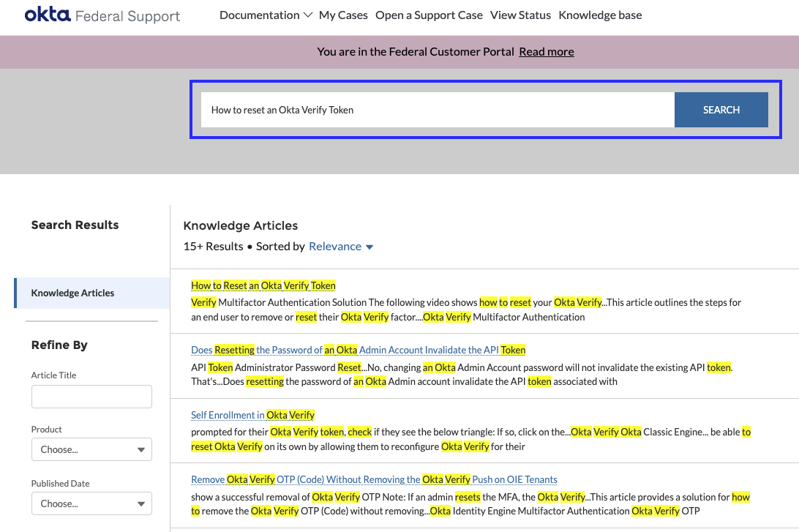
Task: Click the Relevance sort arrow
Action: (x=369, y=247)
